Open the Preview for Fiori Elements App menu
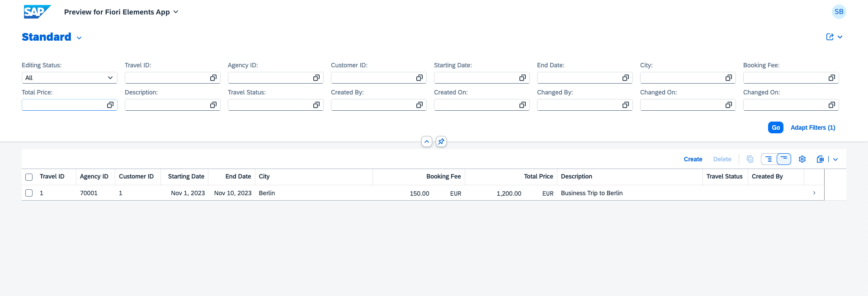 121,12
